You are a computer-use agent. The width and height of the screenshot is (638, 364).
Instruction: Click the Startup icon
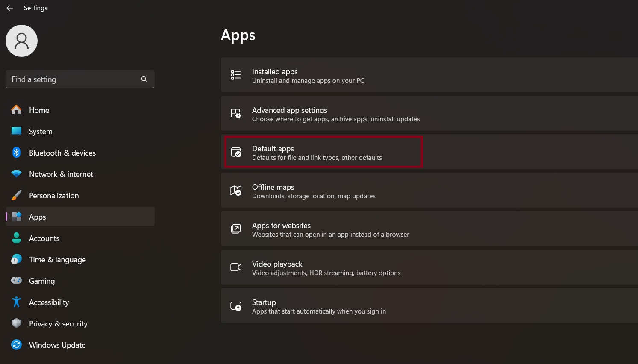[235, 306]
